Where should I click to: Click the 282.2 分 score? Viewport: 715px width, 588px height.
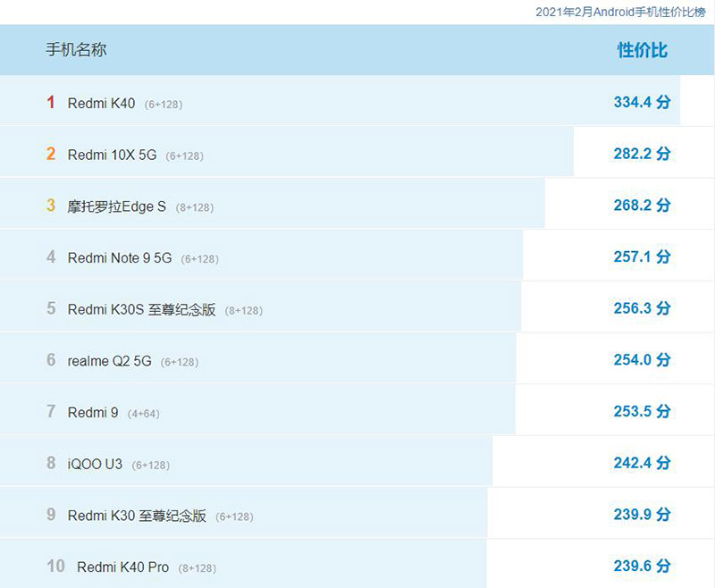click(x=642, y=154)
